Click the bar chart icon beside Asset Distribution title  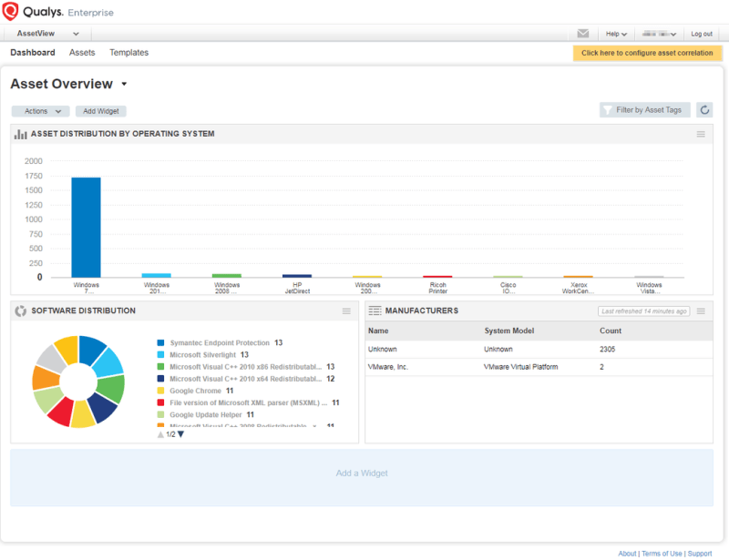(20, 134)
